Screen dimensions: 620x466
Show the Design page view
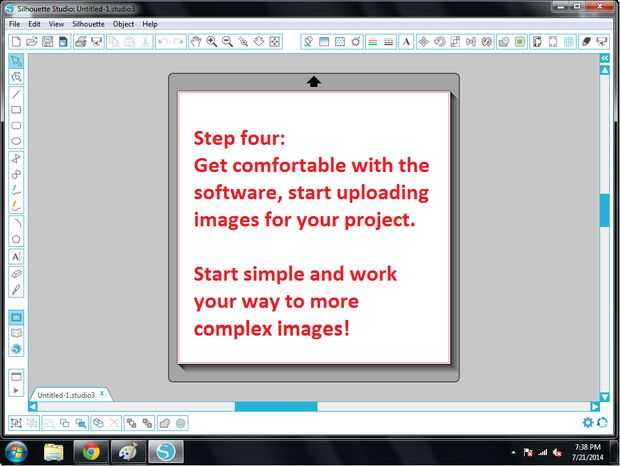pos(16,317)
